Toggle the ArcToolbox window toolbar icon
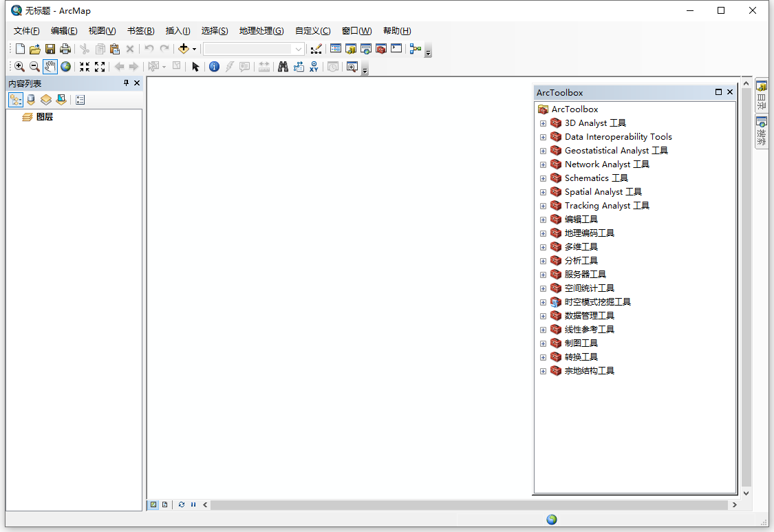The width and height of the screenshot is (774, 532). pyautogui.click(x=381, y=49)
